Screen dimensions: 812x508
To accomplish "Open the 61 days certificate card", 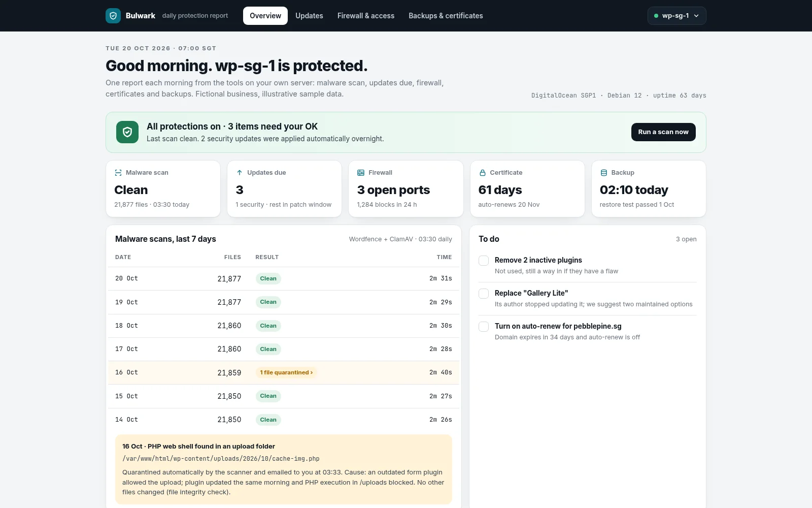I will tap(527, 189).
